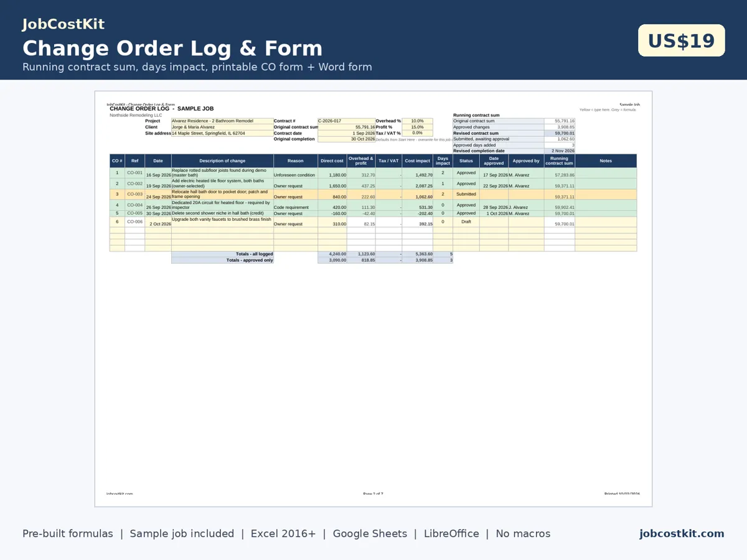The image size is (747, 560).
Task: Select the running contract sum 59,902.41
Action: point(560,205)
